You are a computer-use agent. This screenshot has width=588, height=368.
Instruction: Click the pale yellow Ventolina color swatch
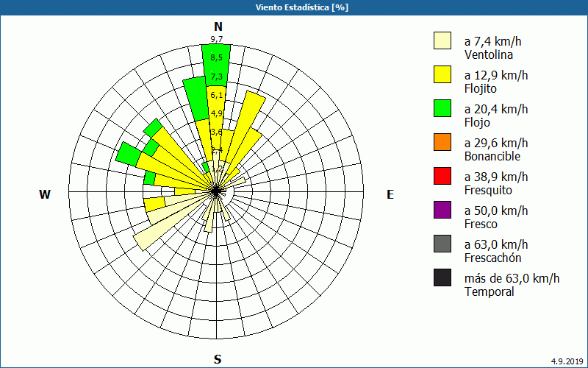442,40
